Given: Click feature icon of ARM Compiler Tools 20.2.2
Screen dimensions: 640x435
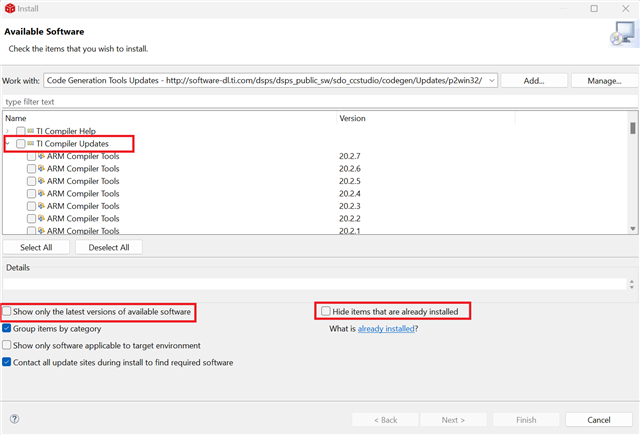Looking at the screenshot, I should click(x=41, y=218).
